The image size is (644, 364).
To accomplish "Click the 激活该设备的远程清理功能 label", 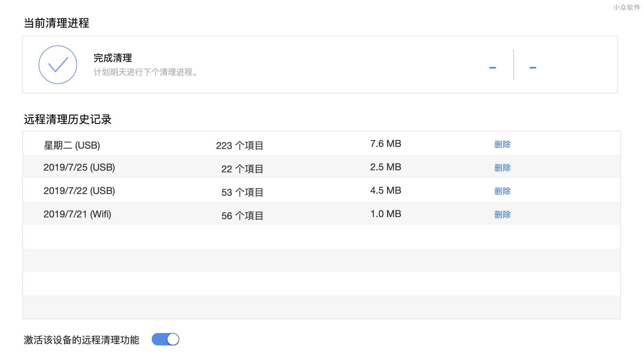I will (82, 340).
